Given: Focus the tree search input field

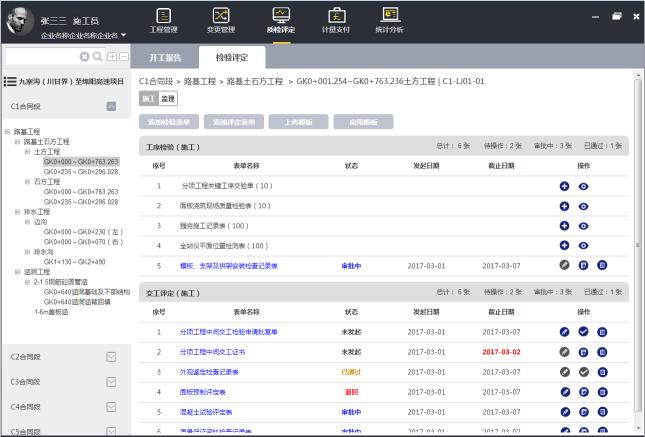Looking at the screenshot, I should pos(42,57).
